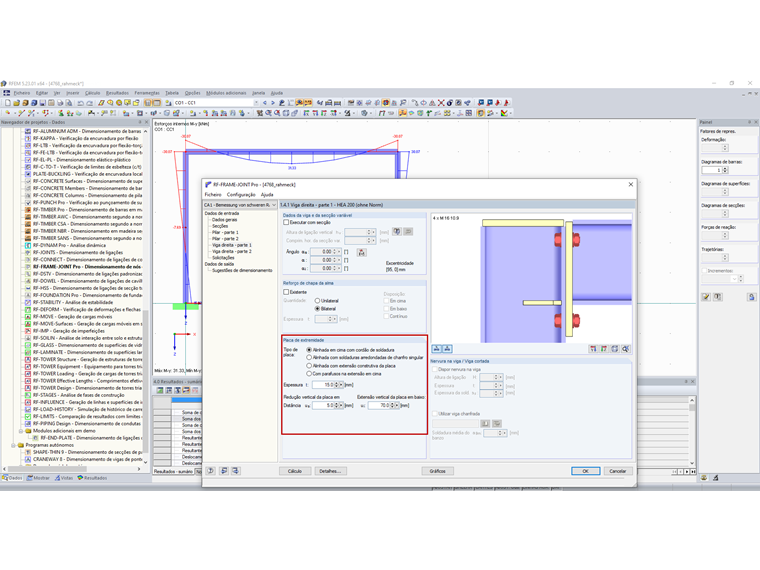Click the New file icon in RFEM toolbar

[7, 103]
